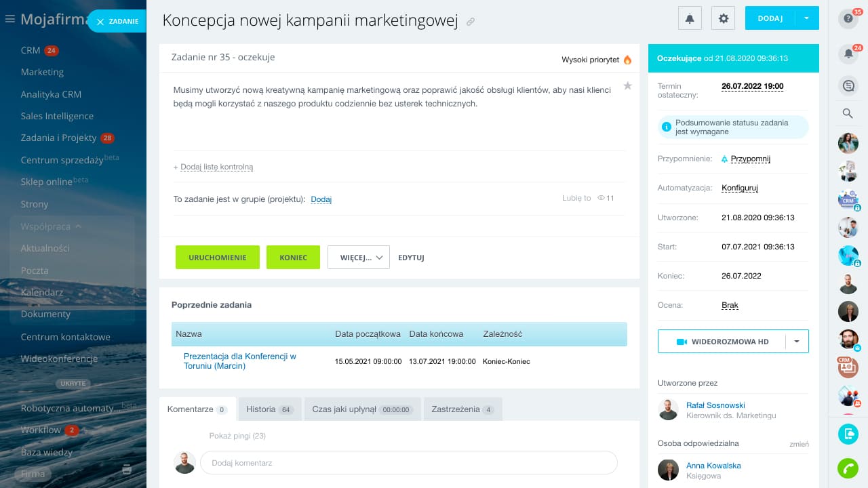Open Prezentacja dla Konferencji w Toruniu link
868x488 pixels.
[239, 361]
